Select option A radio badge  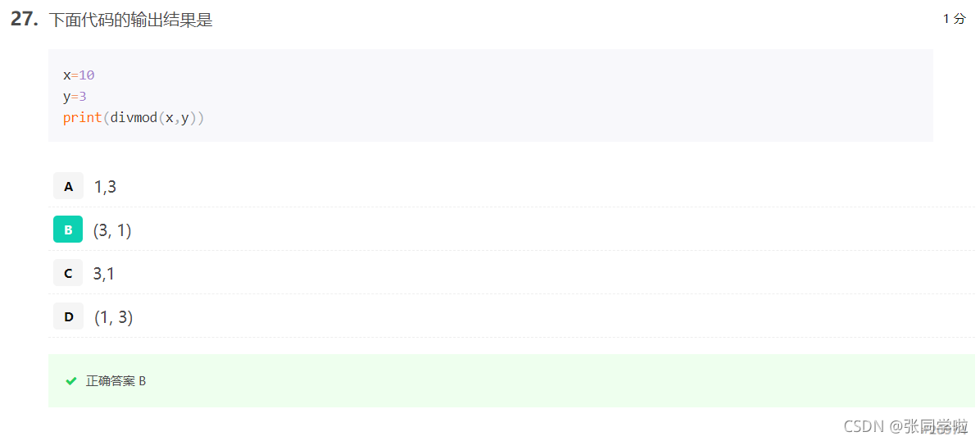point(68,186)
